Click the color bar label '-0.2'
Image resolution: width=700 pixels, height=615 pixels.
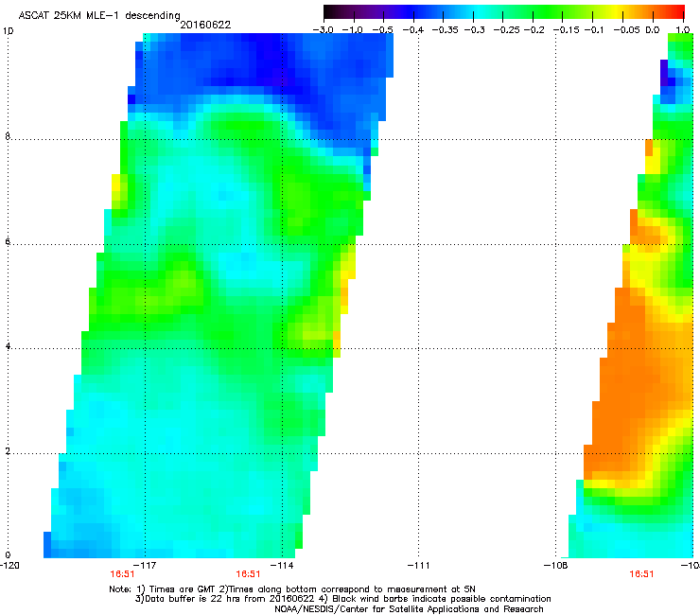(534, 30)
